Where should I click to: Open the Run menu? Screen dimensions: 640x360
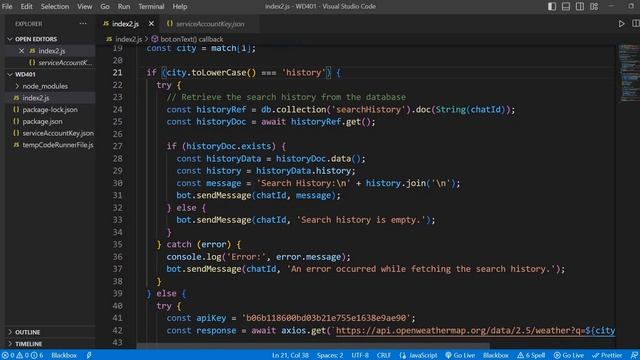click(x=124, y=7)
